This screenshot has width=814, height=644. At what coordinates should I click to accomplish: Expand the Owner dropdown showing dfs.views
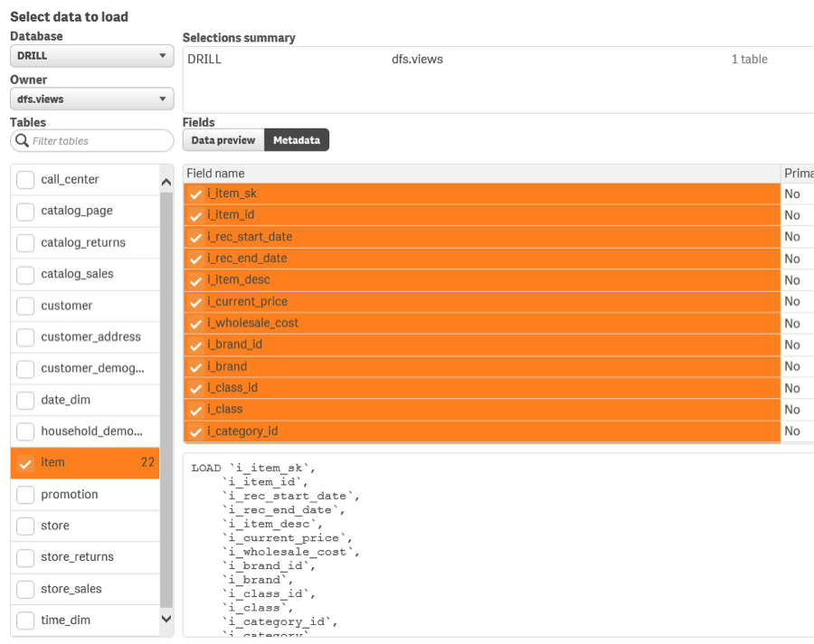(91, 99)
